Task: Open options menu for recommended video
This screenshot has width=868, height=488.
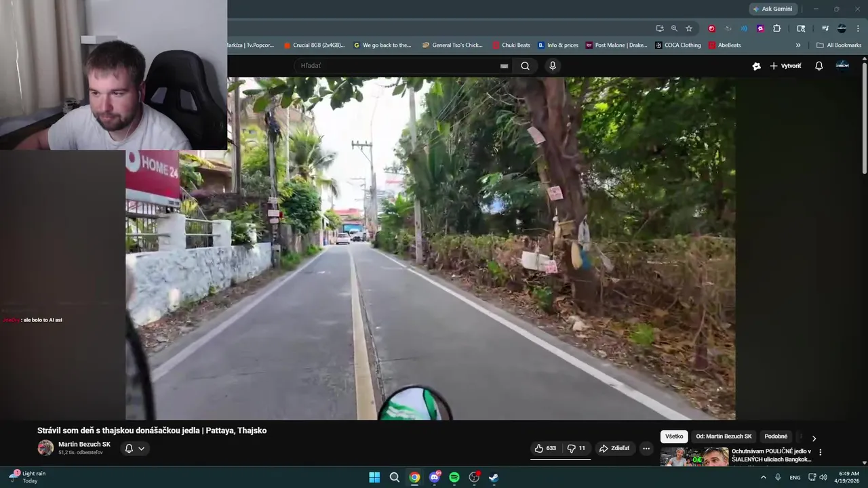Action: [x=820, y=452]
